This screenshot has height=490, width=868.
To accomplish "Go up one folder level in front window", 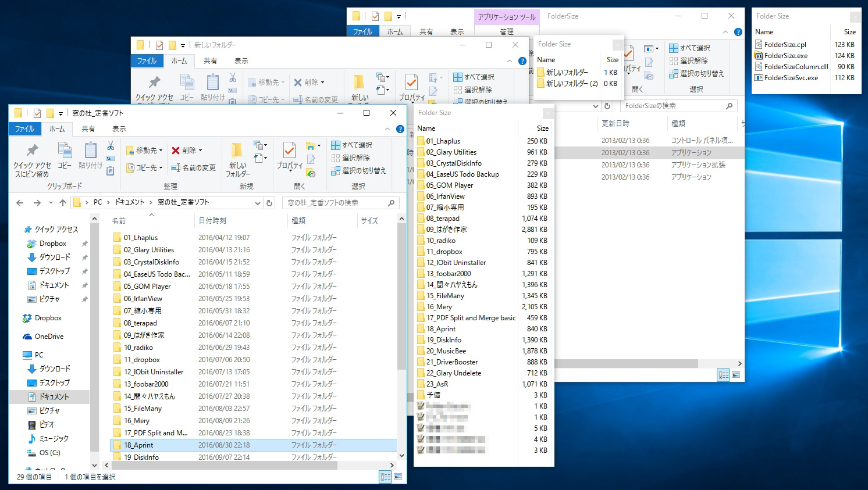I will 63,203.
